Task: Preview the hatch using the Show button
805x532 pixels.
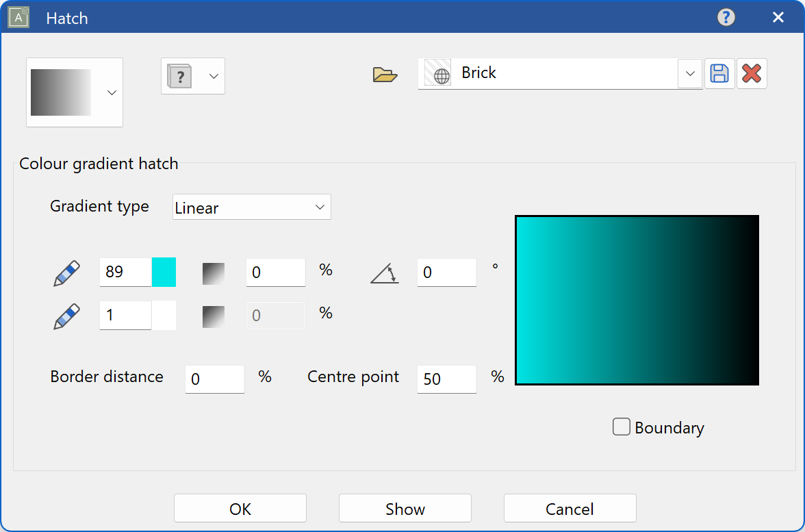Action: tap(405, 508)
